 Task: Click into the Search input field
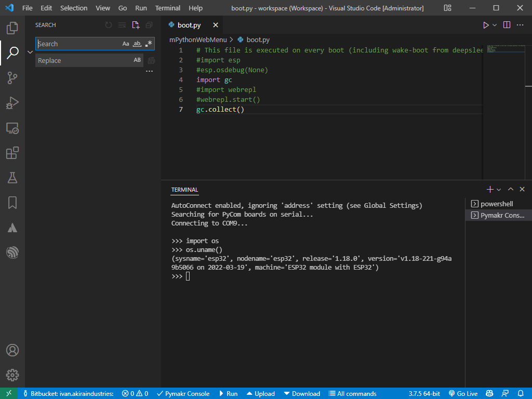tap(78, 44)
